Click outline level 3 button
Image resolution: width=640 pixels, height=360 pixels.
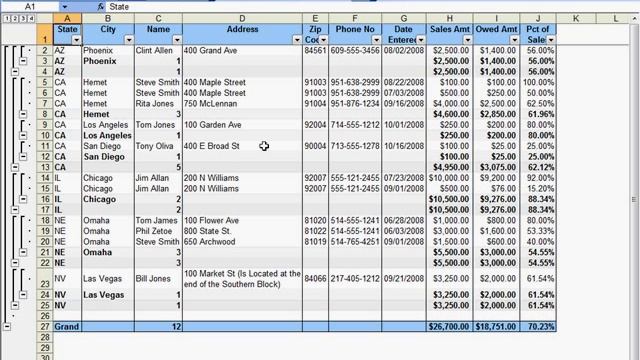[23, 18]
